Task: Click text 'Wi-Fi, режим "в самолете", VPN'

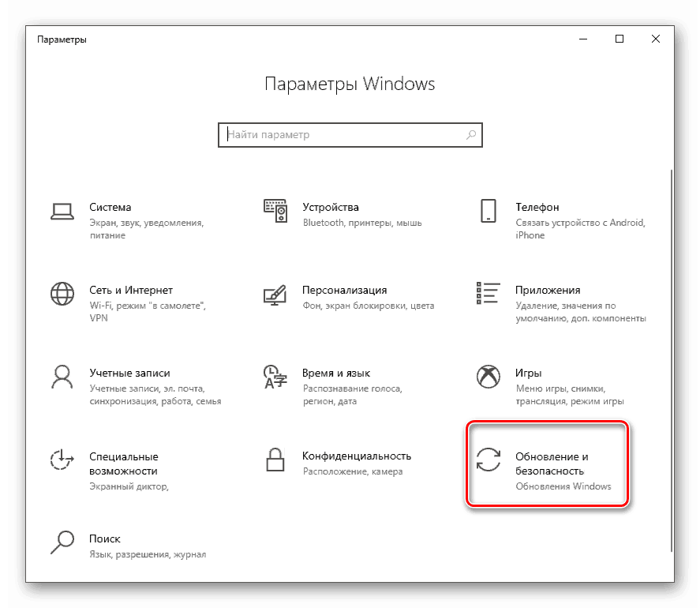Action: tap(148, 312)
